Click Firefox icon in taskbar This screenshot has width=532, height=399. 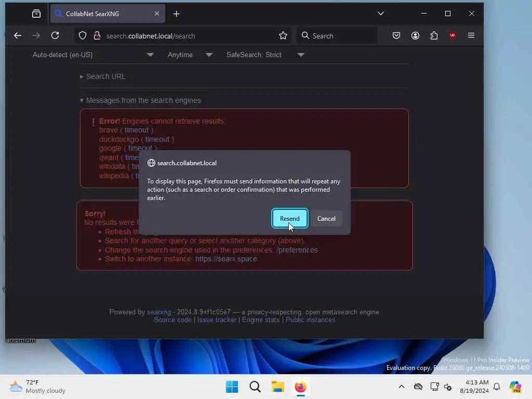pos(300,387)
